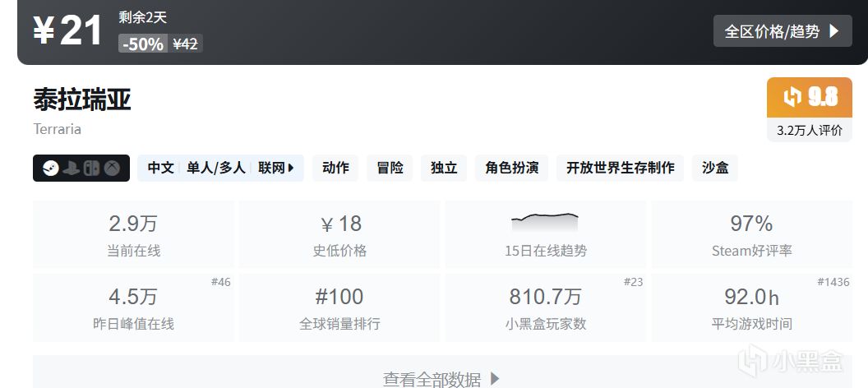
Task: Click the game title 泰拉瑞亚
Action: [82, 100]
